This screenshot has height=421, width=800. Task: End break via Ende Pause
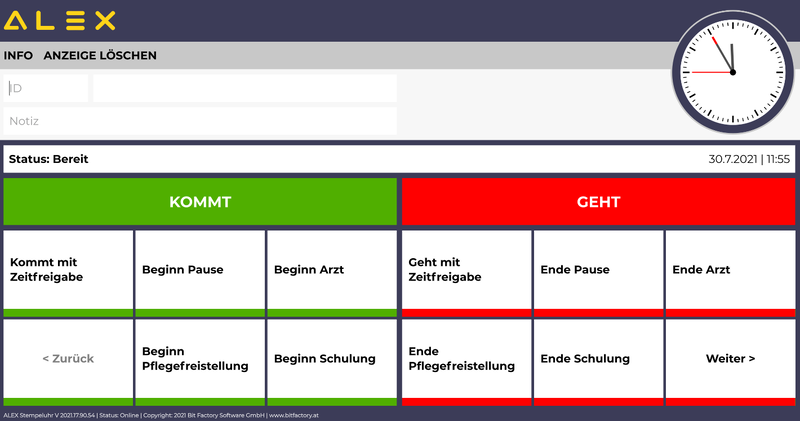(x=598, y=270)
